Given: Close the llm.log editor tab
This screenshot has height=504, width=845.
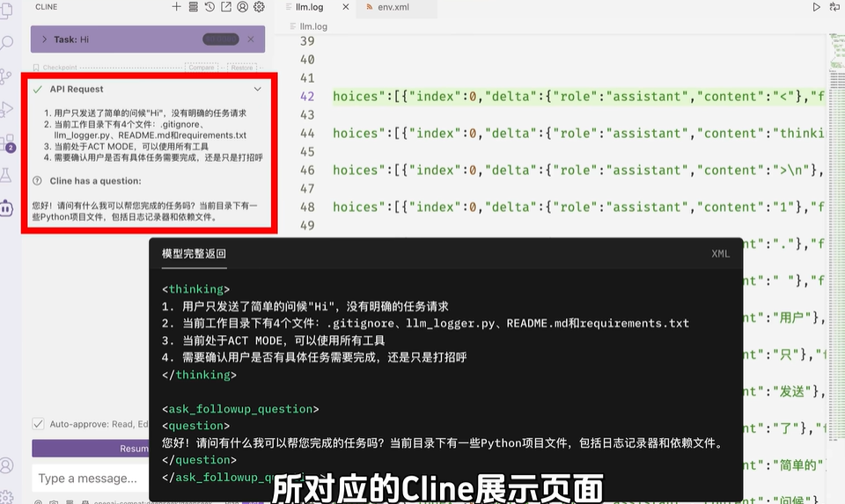Looking at the screenshot, I should [346, 7].
